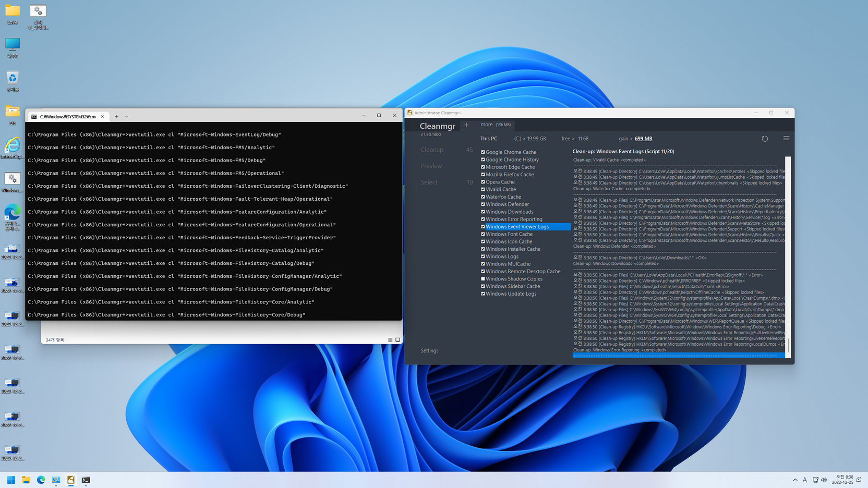Open the network icon in the tray
This screenshot has height=488, width=868.
[815, 480]
